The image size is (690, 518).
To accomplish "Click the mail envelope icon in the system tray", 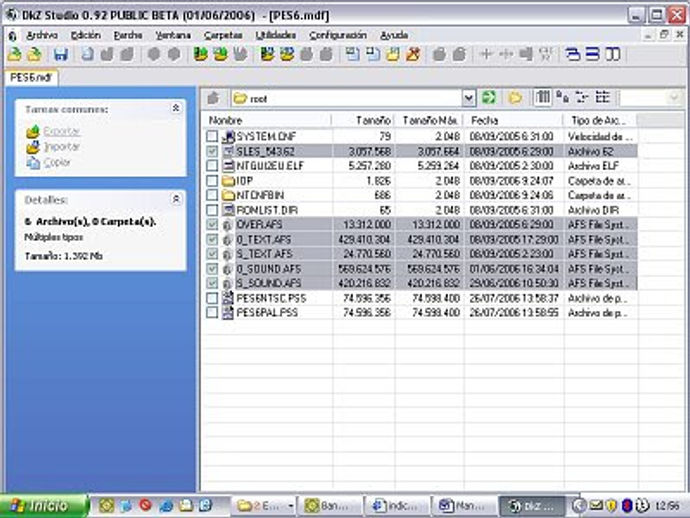I will coord(596,506).
